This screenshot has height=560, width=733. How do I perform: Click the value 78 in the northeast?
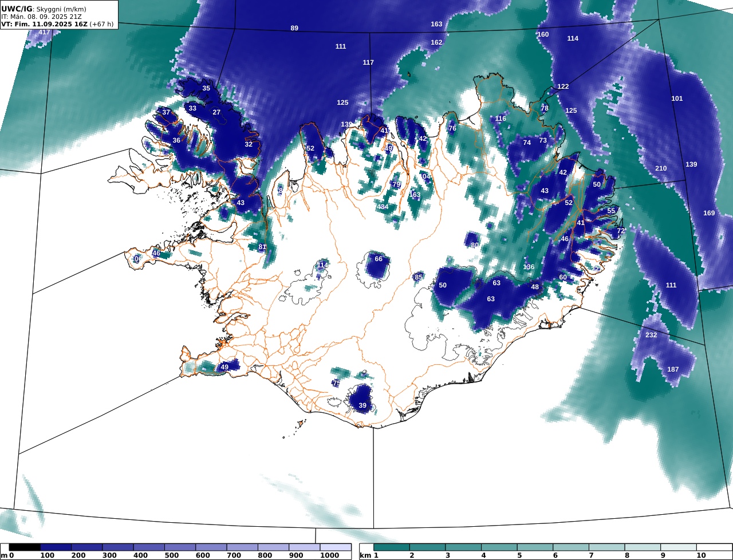coord(545,108)
